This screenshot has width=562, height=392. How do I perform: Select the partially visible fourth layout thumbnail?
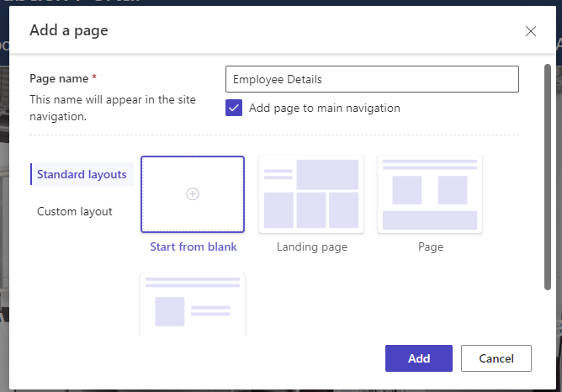(x=193, y=305)
